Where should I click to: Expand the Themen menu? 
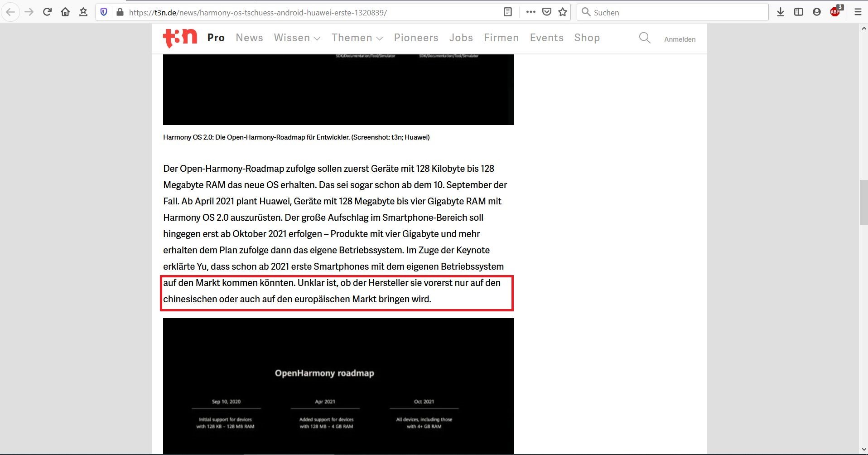357,38
